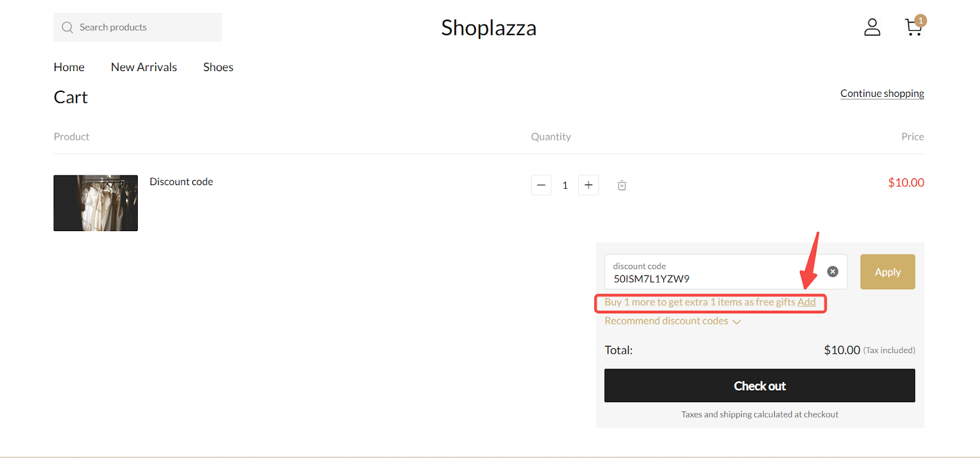Viewport: 980px width, 458px height.
Task: Increase quantity with plus button
Action: tap(589, 185)
